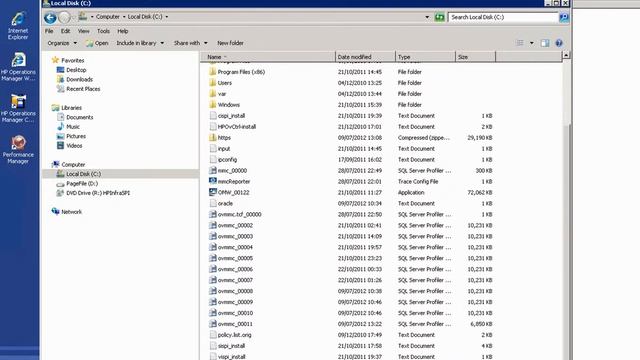Click the change view icon
The image size is (640, 360).
(x=520, y=43)
